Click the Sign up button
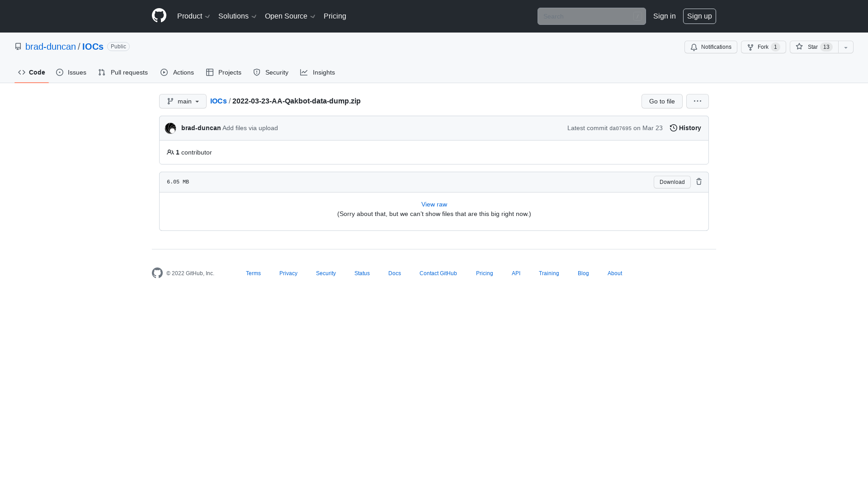The height and width of the screenshot is (488, 868). pos(699,16)
